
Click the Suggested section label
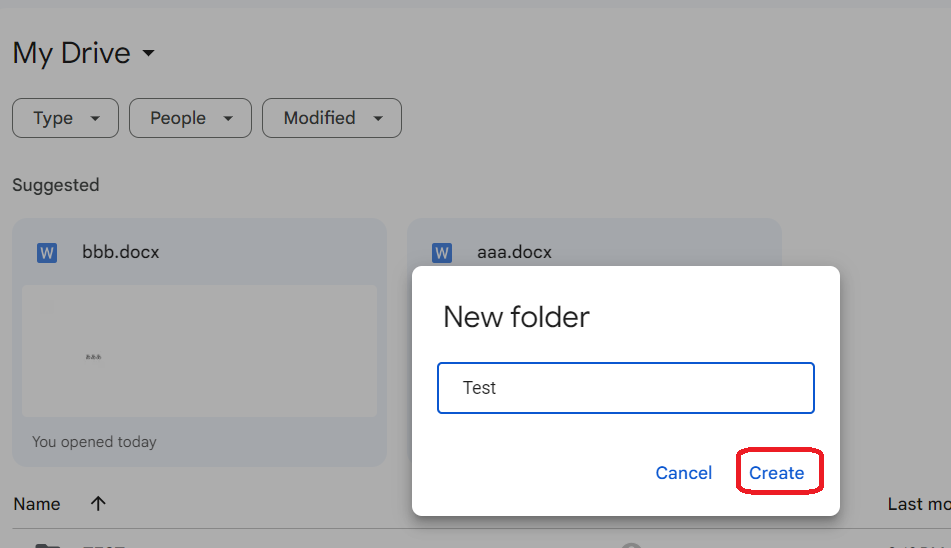pos(56,185)
